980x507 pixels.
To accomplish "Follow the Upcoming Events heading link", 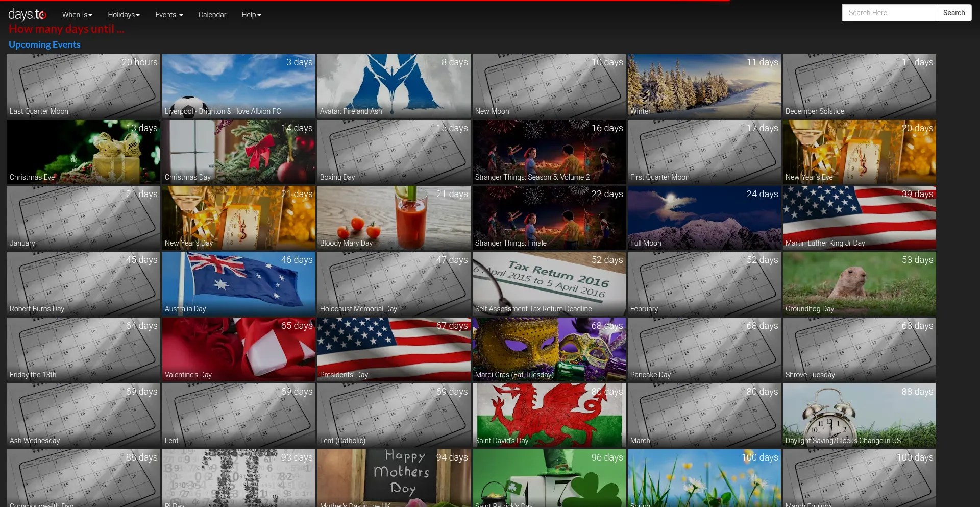I will [x=44, y=44].
